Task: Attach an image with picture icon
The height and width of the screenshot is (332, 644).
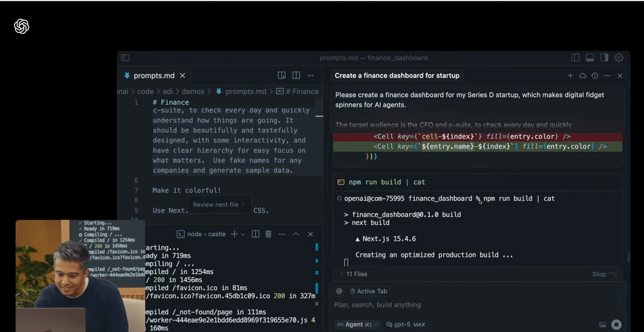Action: [603, 324]
